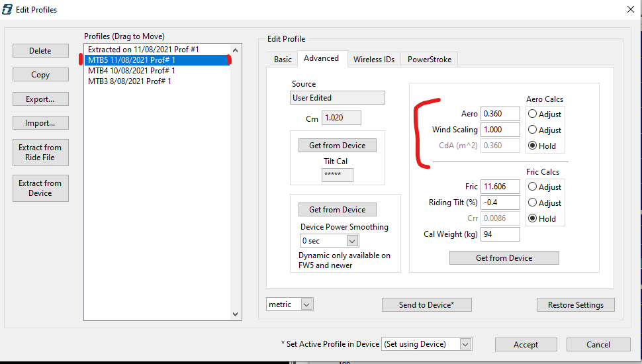Select Adjust radio button for Aero

pyautogui.click(x=532, y=114)
